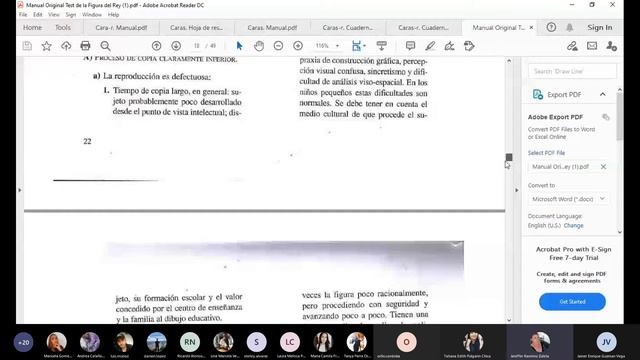Viewport: 640px width, 360px height.
Task: Click the stamp tool icon
Action: [469, 46]
